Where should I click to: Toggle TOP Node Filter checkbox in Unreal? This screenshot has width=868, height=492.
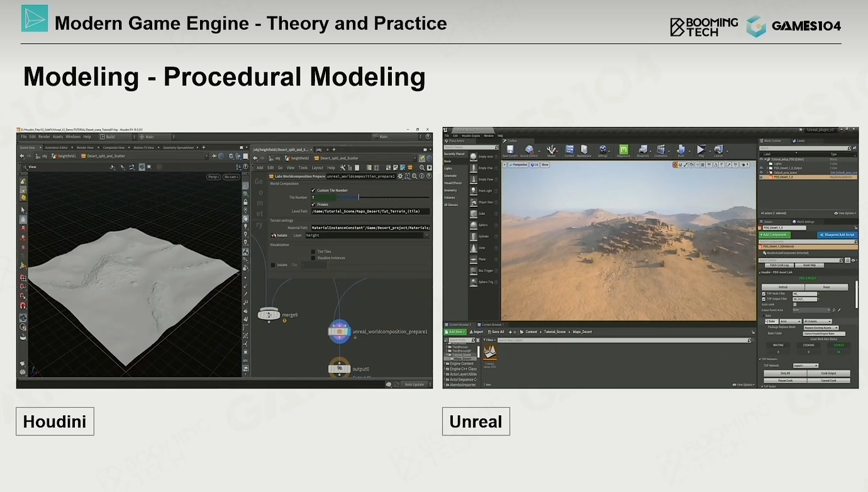(x=764, y=293)
